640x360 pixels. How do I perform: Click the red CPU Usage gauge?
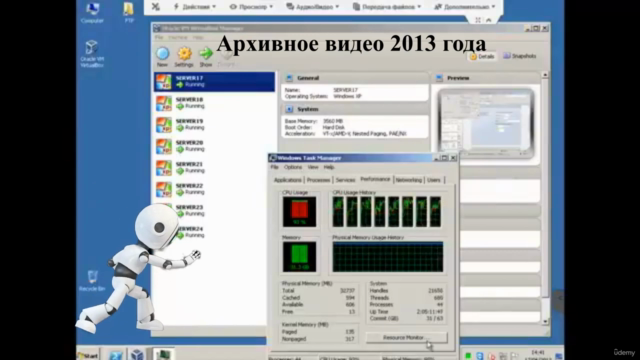[299, 212]
